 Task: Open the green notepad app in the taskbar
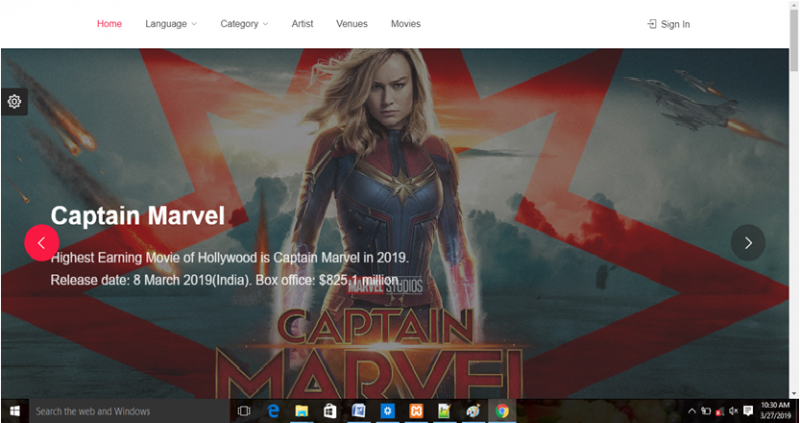tap(444, 411)
